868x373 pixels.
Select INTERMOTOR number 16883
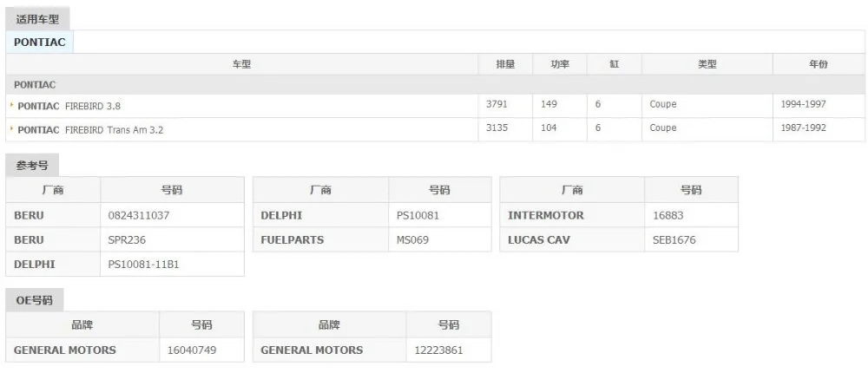click(x=668, y=215)
